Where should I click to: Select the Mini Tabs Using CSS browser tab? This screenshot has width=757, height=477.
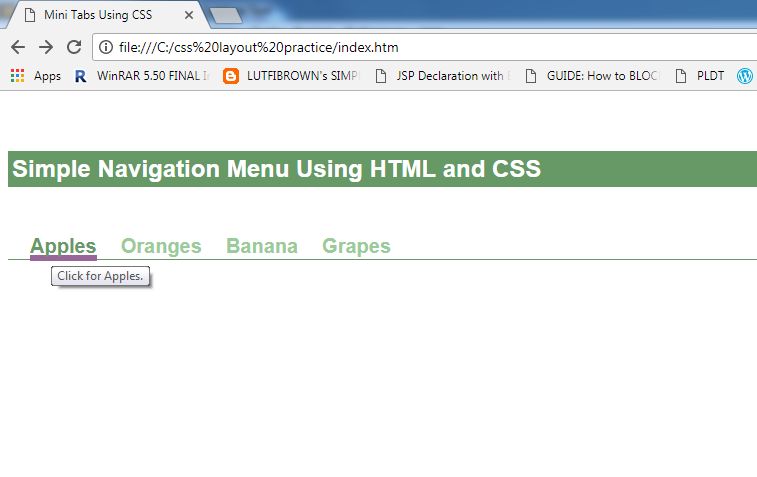106,15
